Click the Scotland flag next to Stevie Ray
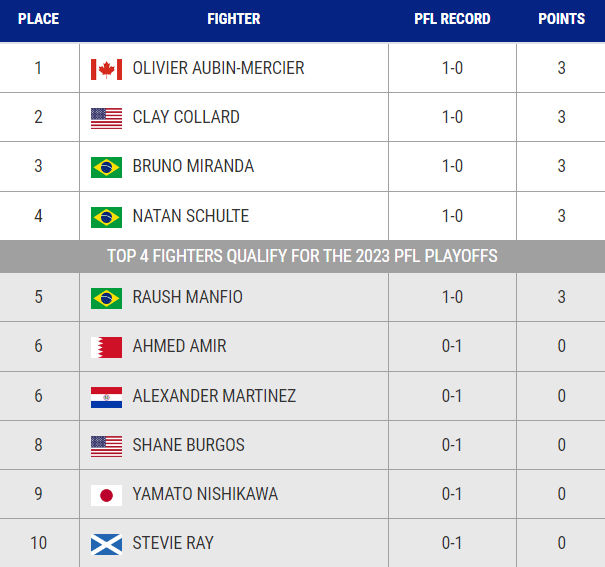 (x=106, y=544)
